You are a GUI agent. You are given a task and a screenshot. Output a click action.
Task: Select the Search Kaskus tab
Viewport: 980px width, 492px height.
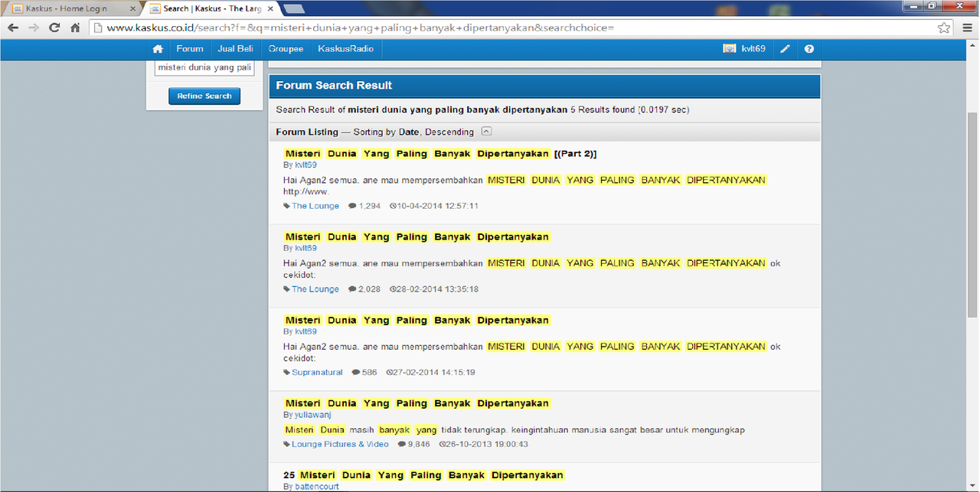[212, 8]
